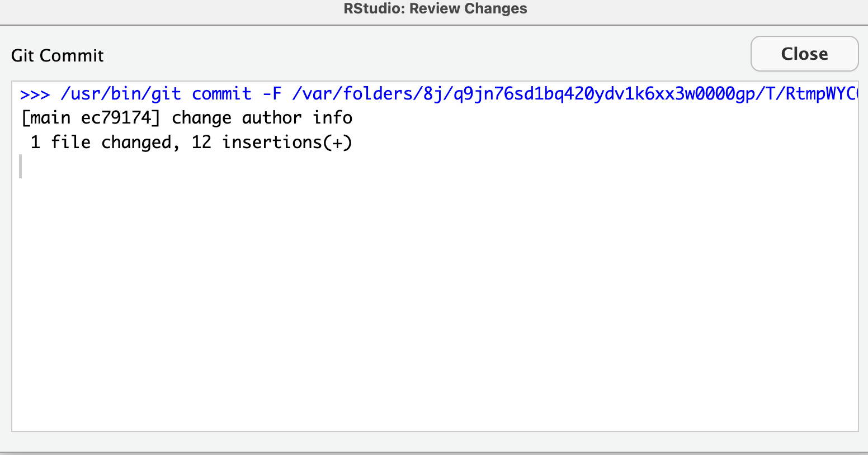Click the RtmpWYC text at the line end
The image size is (868, 455).
tap(821, 93)
